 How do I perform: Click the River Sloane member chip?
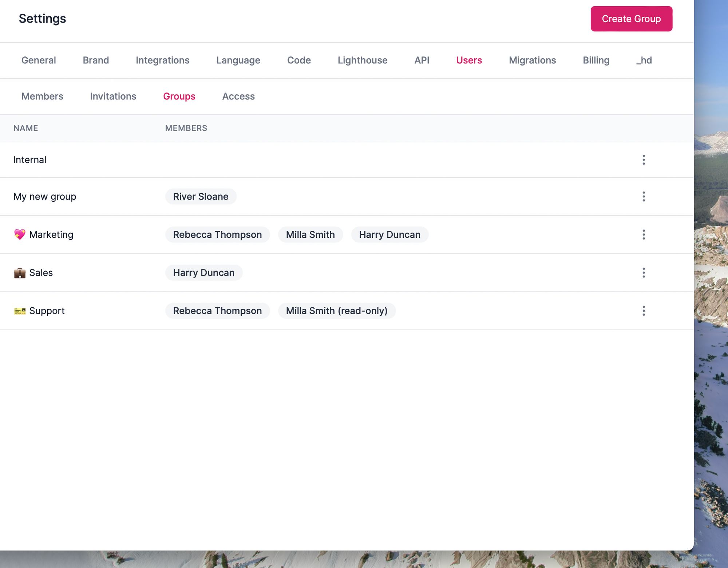coord(201,197)
